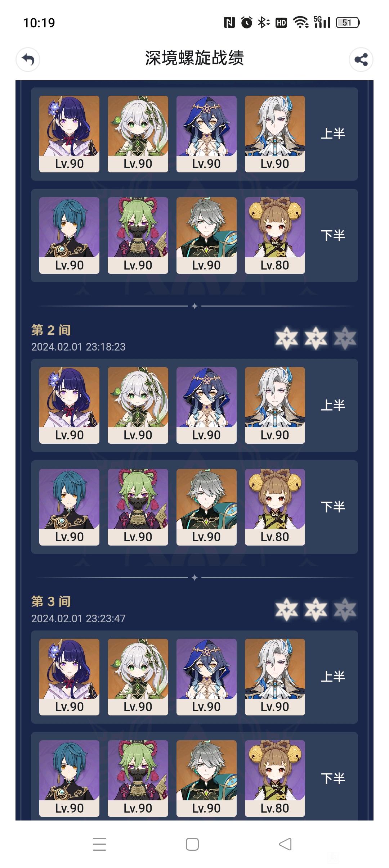Tap the 第 2 间 chamber heading
Viewport: 389px width, 868px height.
pyautogui.click(x=51, y=330)
